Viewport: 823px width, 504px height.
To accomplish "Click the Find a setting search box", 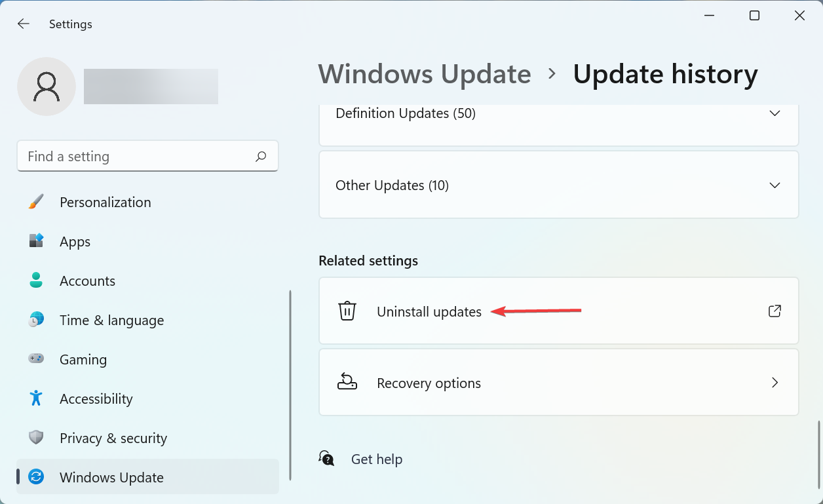I will coord(147,156).
